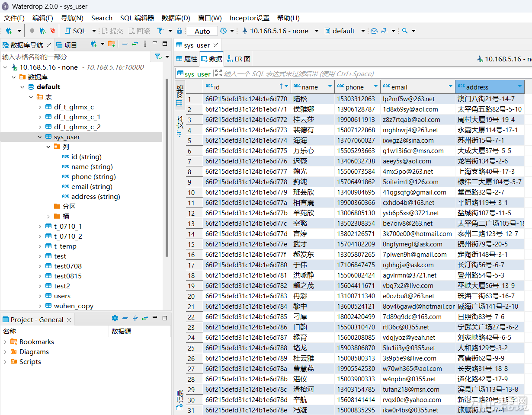Select the Diagrams folder in project panel
The height and width of the screenshot is (415, 532).
click(x=29, y=351)
